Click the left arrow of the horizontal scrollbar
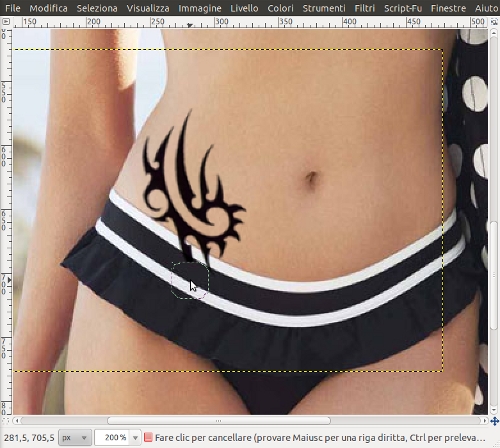Screen dimensions: 500x448 coord(17,421)
